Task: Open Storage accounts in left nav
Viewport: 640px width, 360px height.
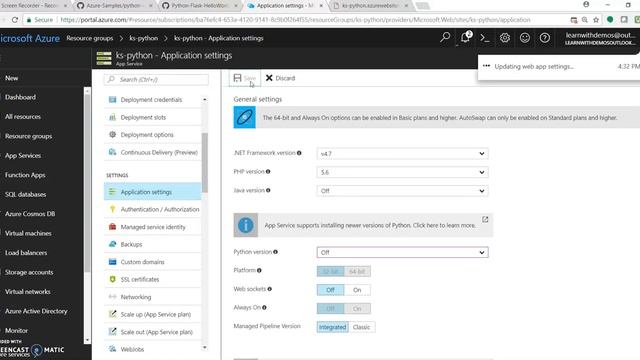Action: tap(29, 272)
